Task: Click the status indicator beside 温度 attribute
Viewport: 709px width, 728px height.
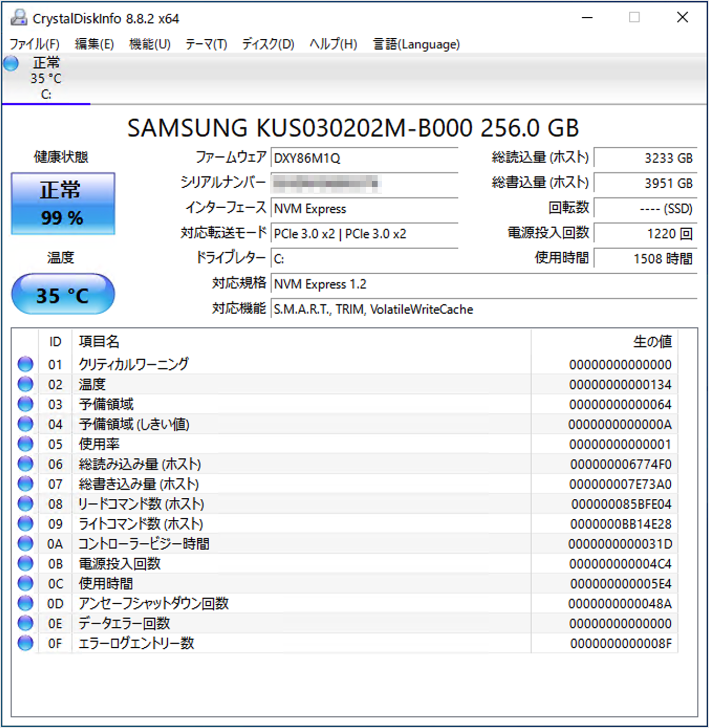Action: (x=25, y=384)
